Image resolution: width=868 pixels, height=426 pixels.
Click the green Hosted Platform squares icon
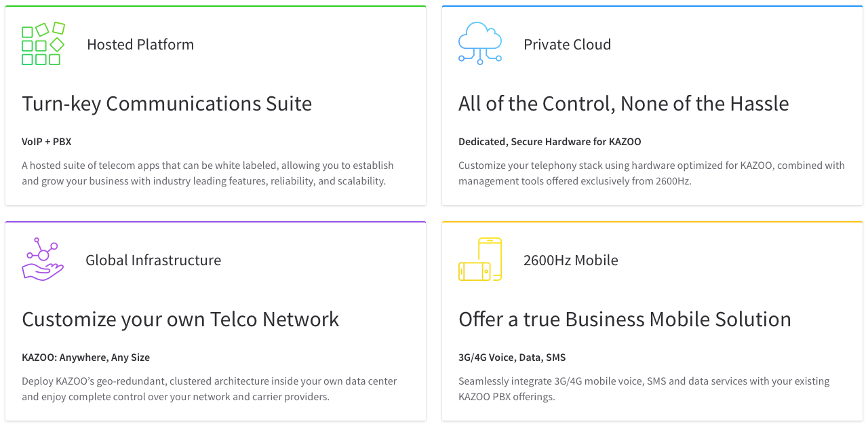[x=43, y=44]
